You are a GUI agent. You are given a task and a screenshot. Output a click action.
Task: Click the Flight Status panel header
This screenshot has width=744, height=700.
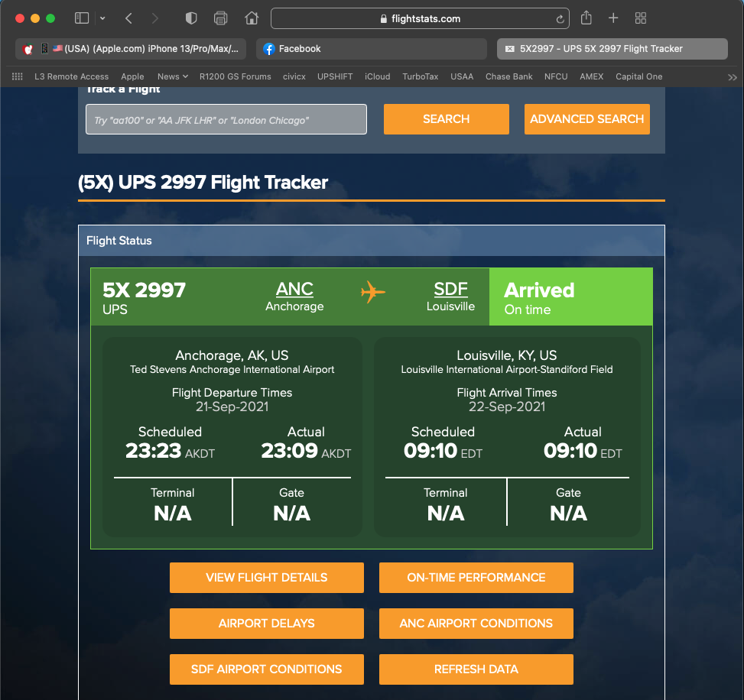372,241
